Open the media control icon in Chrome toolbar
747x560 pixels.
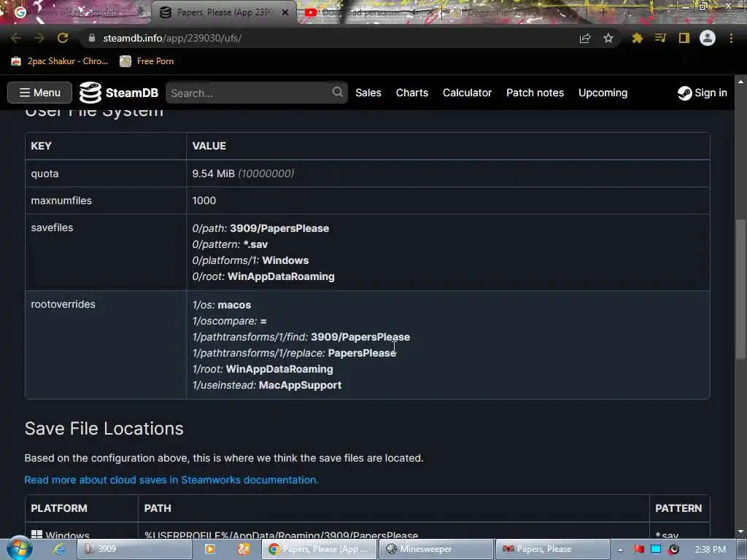point(660,38)
